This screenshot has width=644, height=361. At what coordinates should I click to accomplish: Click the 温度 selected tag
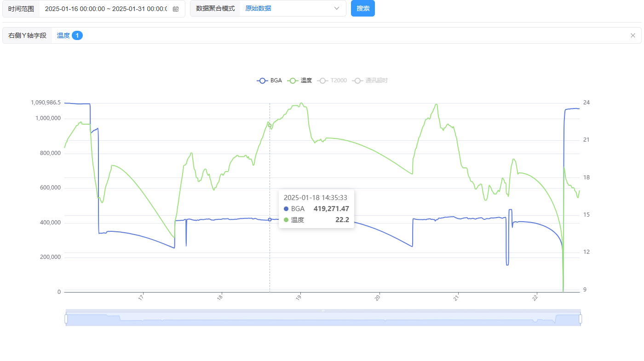[63, 35]
